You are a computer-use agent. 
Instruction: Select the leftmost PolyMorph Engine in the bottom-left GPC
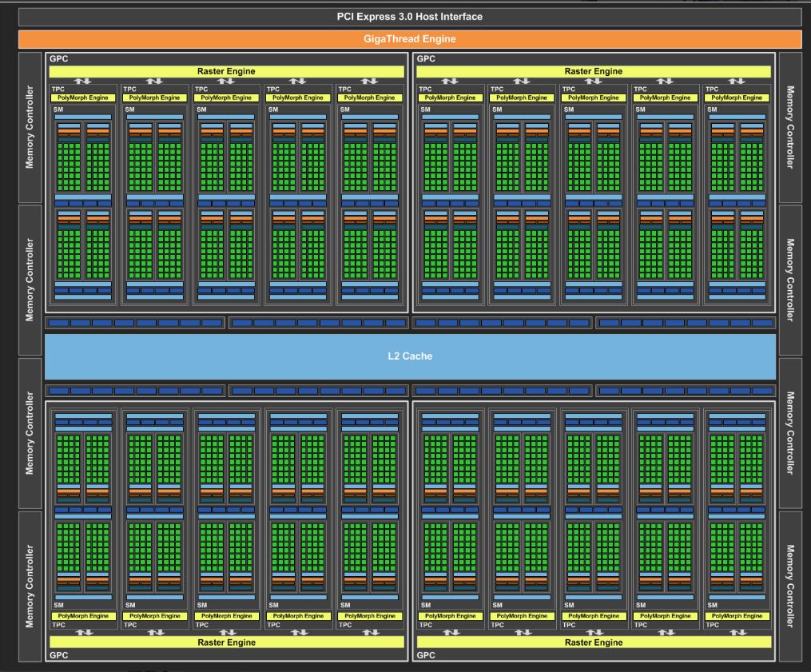pyautogui.click(x=83, y=616)
